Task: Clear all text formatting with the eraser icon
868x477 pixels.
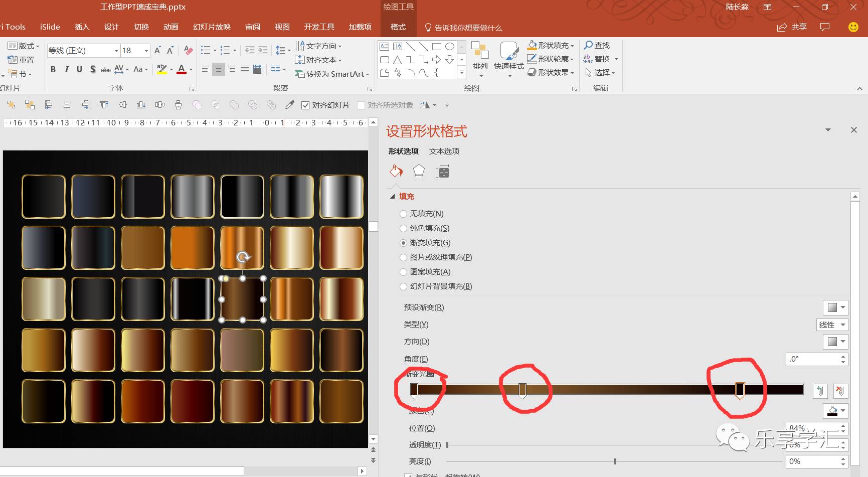Action: click(x=189, y=50)
